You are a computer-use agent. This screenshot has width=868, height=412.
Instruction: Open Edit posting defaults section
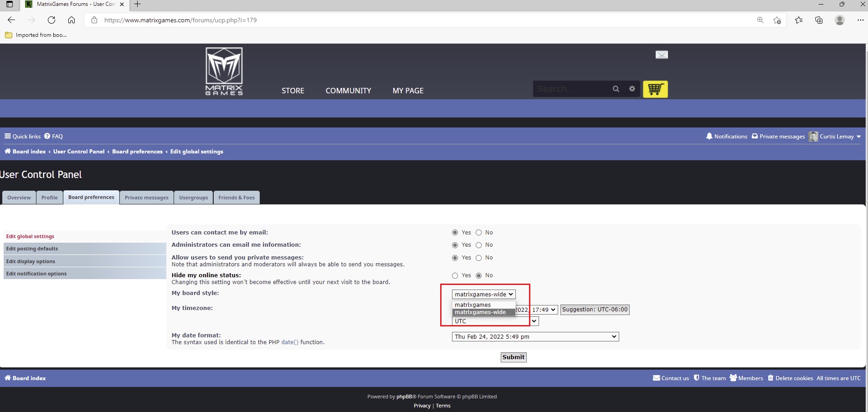[x=85, y=249]
